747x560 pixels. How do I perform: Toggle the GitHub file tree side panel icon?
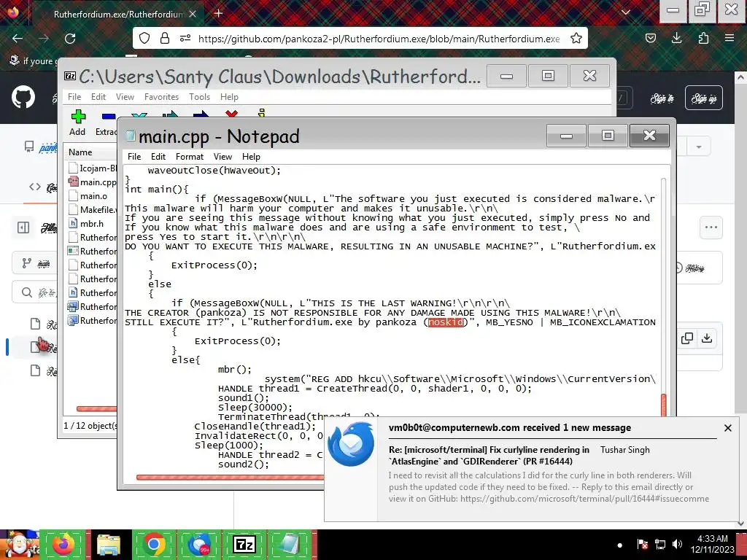click(x=23, y=227)
